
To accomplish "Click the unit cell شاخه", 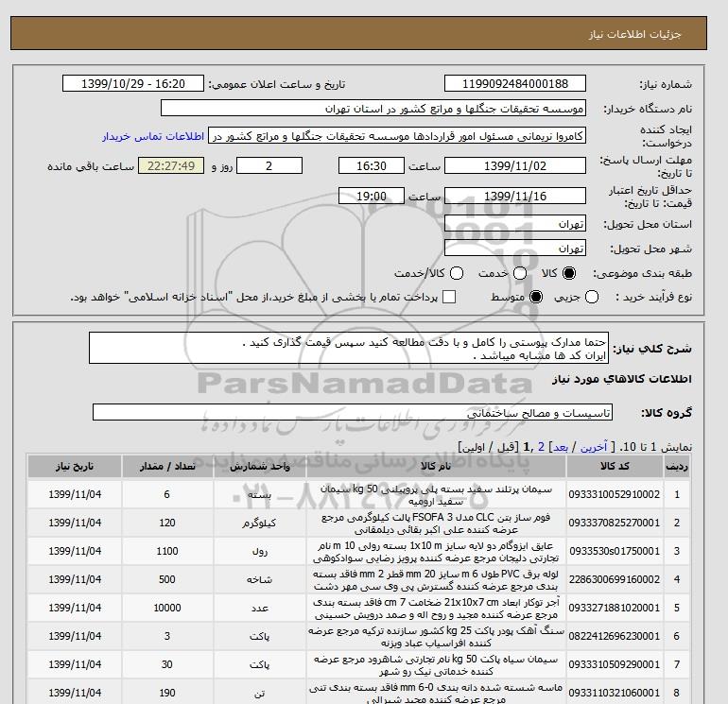I will coord(259,579).
